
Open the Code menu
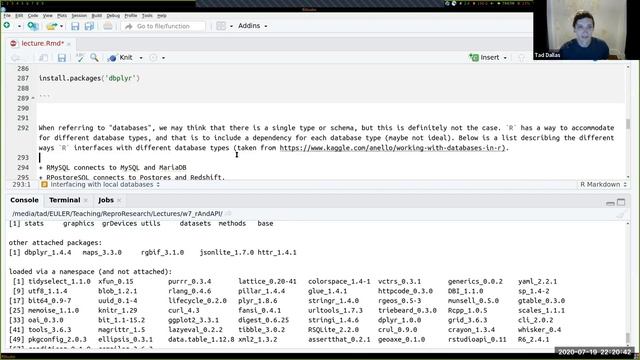click(33, 16)
